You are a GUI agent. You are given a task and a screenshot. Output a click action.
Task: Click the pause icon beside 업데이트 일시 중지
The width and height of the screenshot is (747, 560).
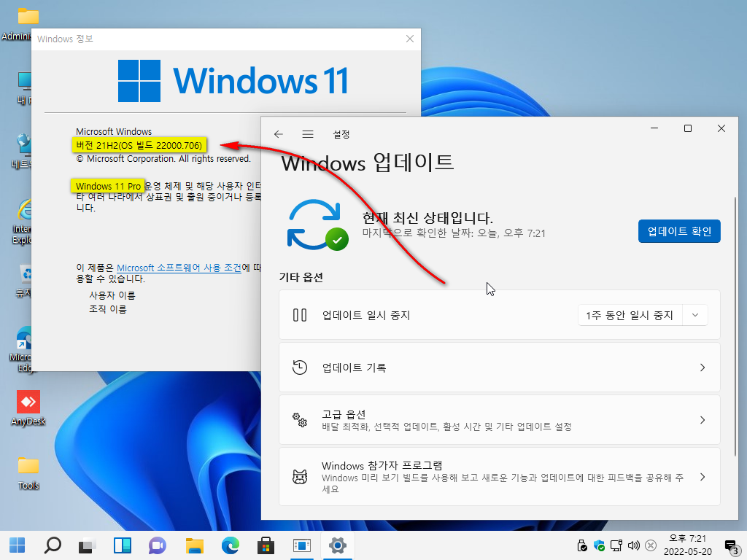pyautogui.click(x=300, y=315)
